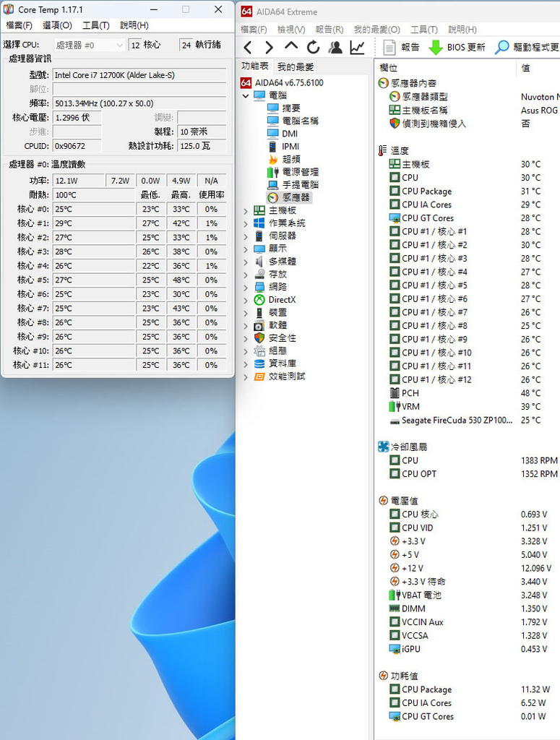Expand the 主機板 tree node

coord(246,211)
